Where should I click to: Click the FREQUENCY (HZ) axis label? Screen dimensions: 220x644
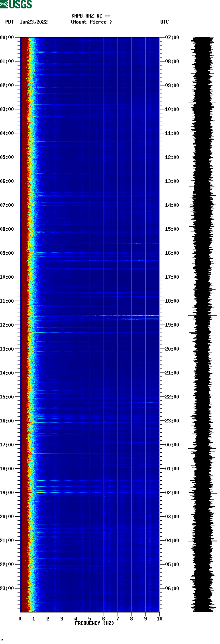94,623
